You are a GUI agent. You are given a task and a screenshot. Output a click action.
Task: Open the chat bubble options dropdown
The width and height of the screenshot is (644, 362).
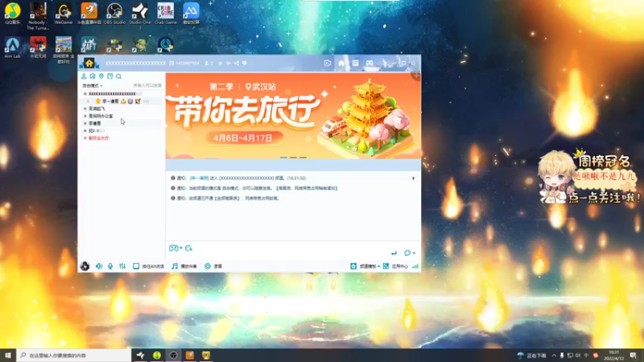pos(409,253)
